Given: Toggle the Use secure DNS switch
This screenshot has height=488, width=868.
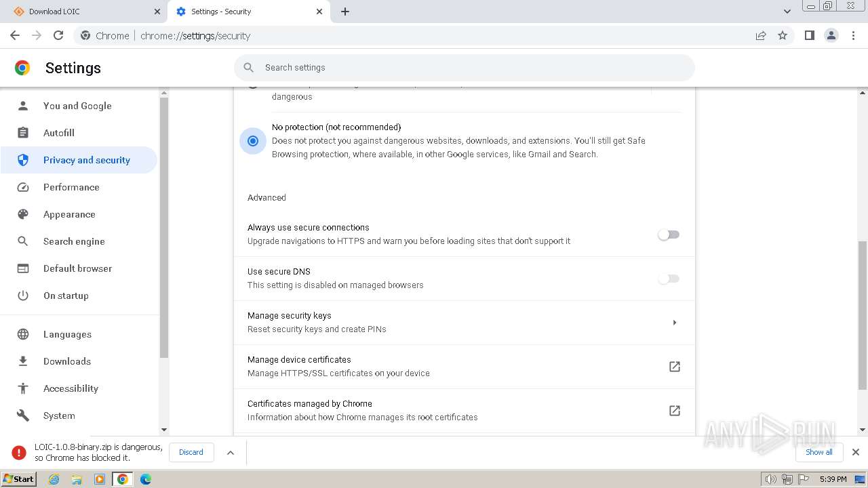Looking at the screenshot, I should point(669,279).
